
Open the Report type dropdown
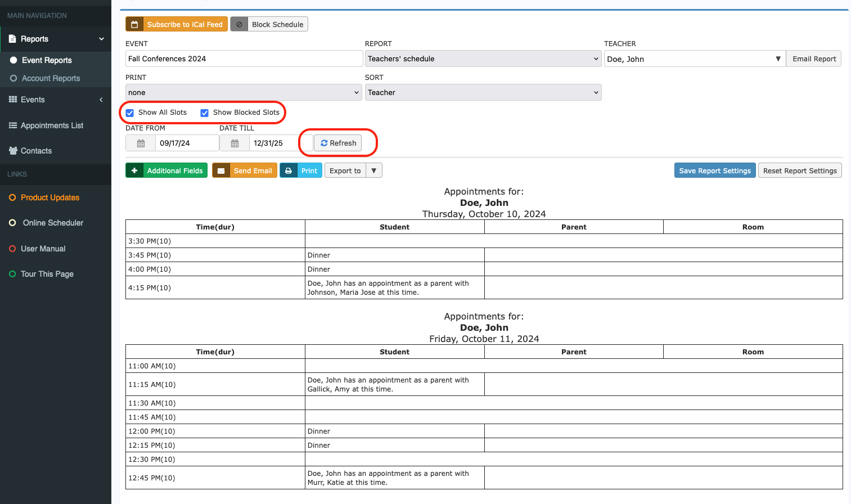pos(483,58)
